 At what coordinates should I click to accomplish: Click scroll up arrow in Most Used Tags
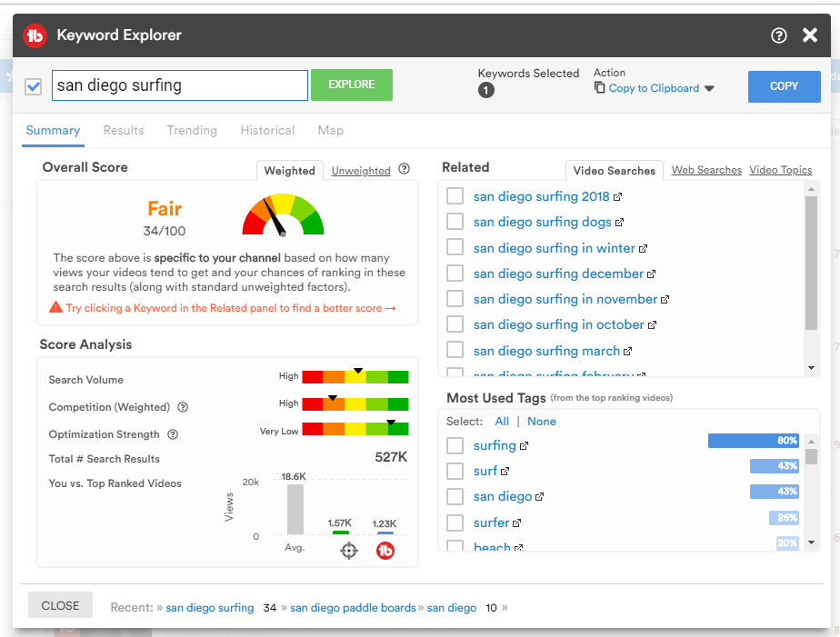point(812,441)
